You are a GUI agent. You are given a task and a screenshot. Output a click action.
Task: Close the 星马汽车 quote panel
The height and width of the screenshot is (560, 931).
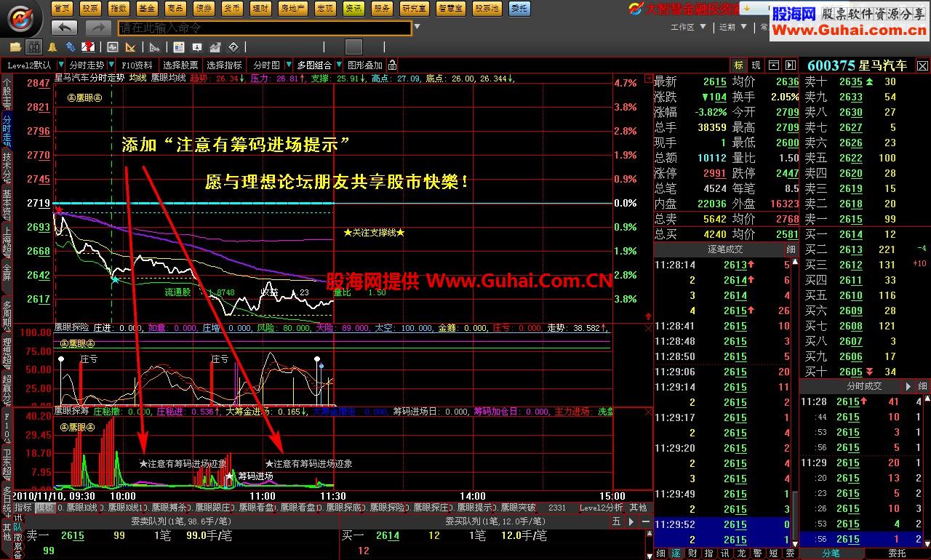pyautogui.click(x=922, y=65)
